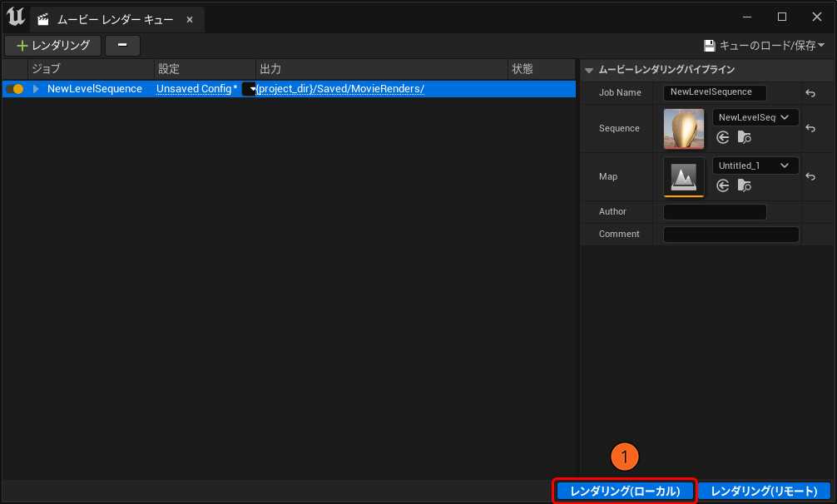Click the Author text field

coord(715,212)
